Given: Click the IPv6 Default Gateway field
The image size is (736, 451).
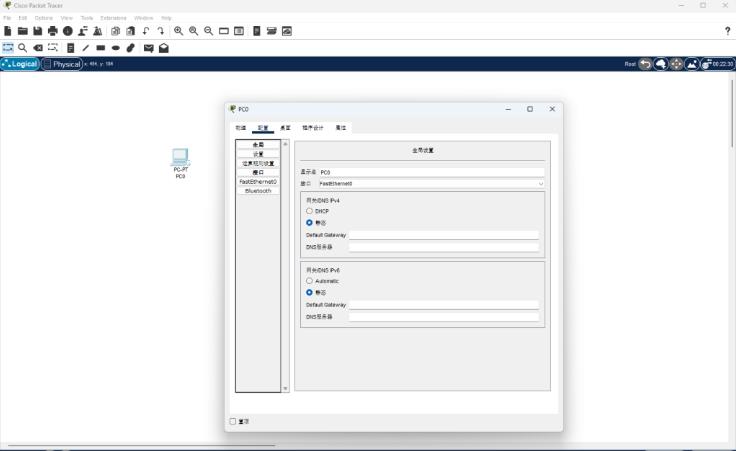Looking at the screenshot, I should 444,305.
